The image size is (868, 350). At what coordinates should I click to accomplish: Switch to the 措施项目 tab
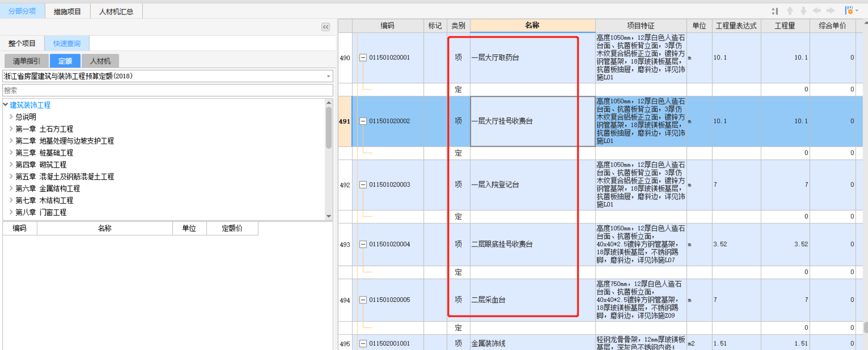pyautogui.click(x=67, y=11)
